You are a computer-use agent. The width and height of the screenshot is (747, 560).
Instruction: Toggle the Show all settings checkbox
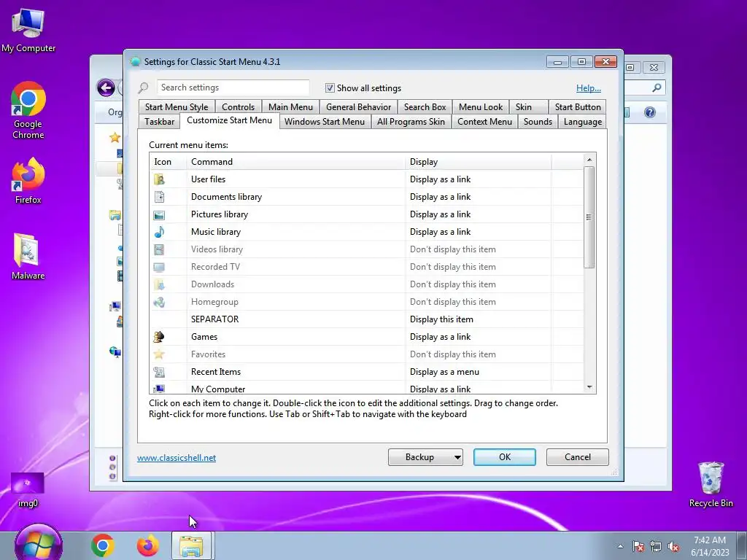[x=330, y=88]
